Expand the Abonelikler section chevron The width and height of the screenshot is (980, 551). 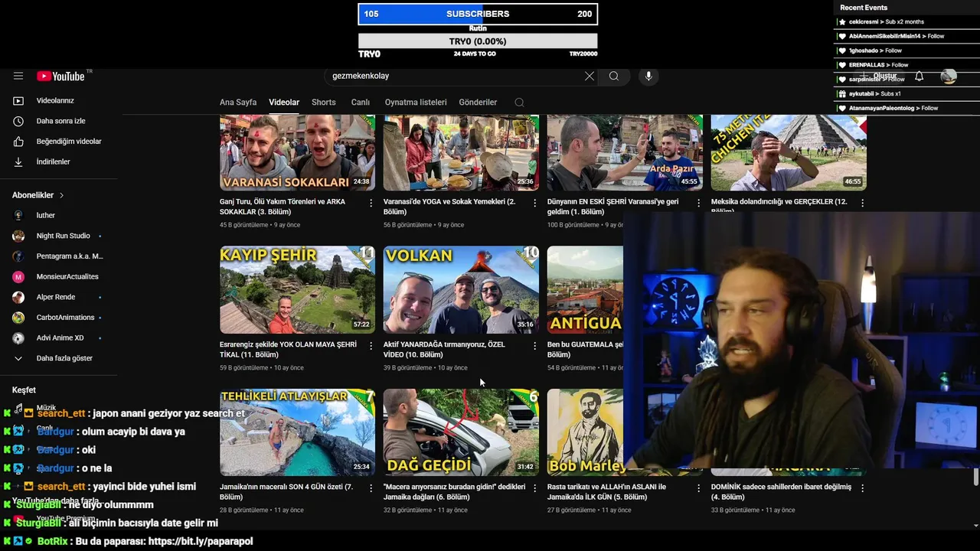click(x=61, y=195)
